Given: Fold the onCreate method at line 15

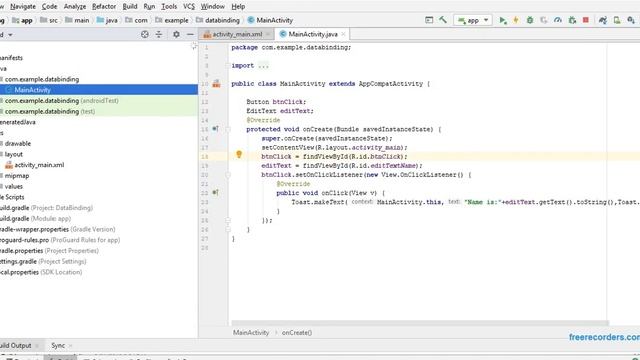Looking at the screenshot, I should point(228,129).
